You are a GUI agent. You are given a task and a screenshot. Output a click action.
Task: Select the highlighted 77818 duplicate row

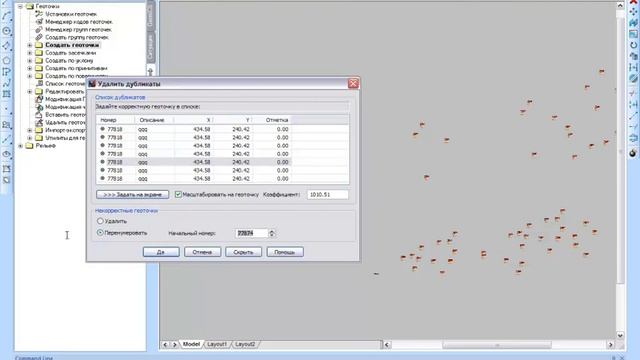tap(194, 162)
